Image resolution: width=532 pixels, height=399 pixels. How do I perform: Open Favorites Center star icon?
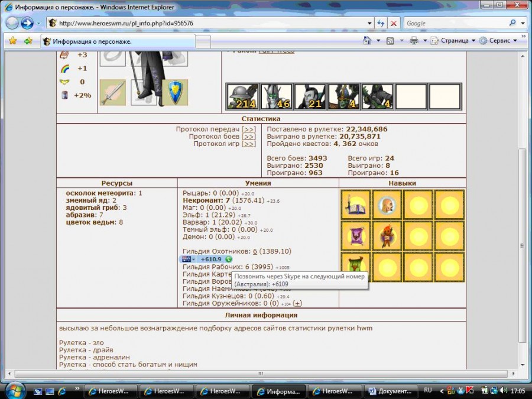coord(12,41)
